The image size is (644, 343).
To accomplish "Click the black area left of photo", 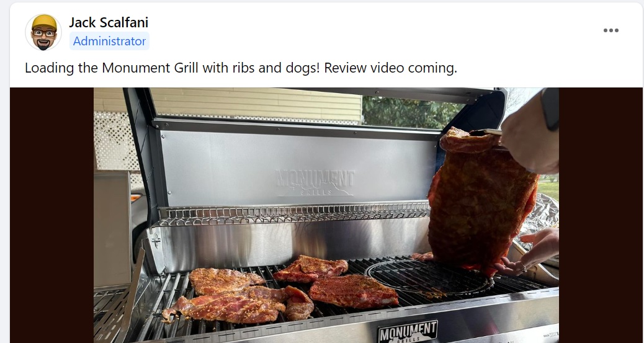I will pyautogui.click(x=51, y=215).
